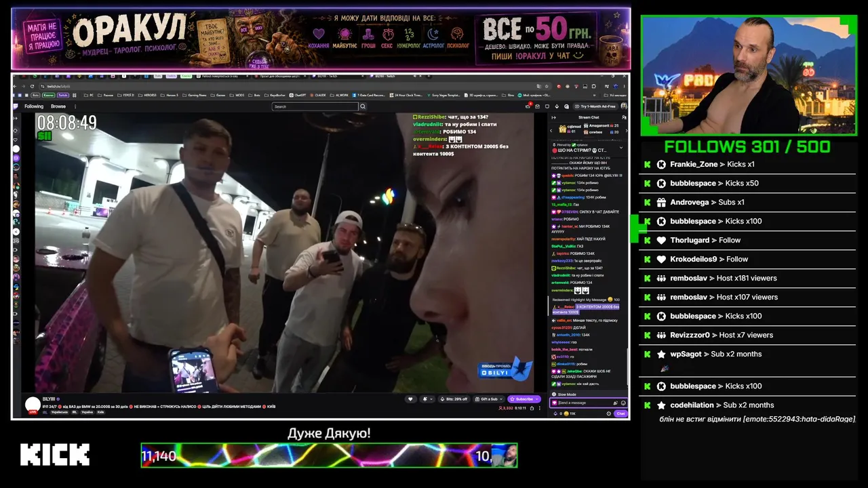Click the Thorlugard Follow event
Viewport: 868px width, 488px height.
coord(747,241)
